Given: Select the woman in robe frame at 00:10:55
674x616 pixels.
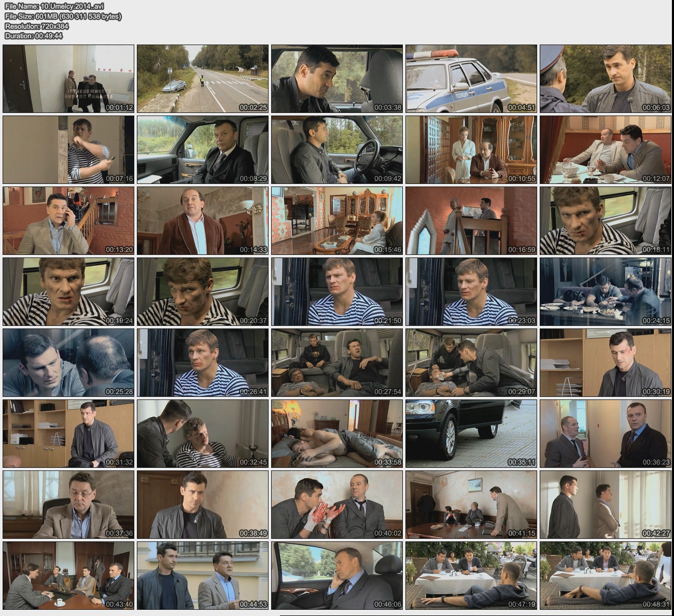Looking at the screenshot, I should click(471, 150).
